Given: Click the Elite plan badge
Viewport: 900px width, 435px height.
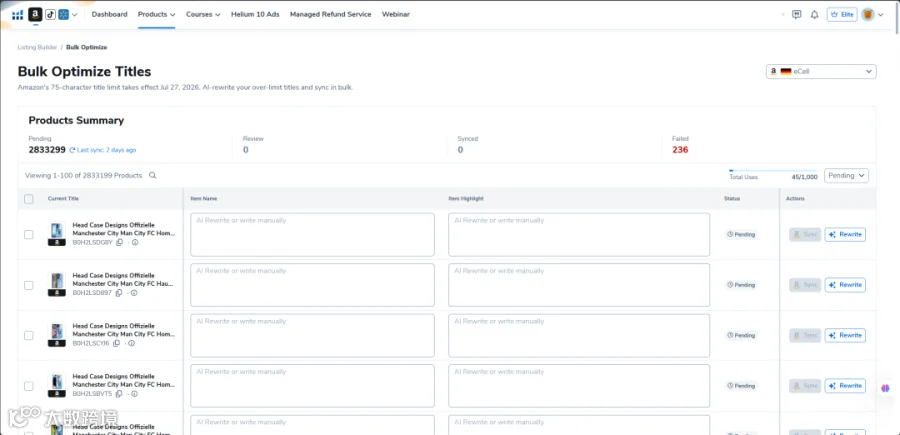Looking at the screenshot, I should [x=841, y=15].
